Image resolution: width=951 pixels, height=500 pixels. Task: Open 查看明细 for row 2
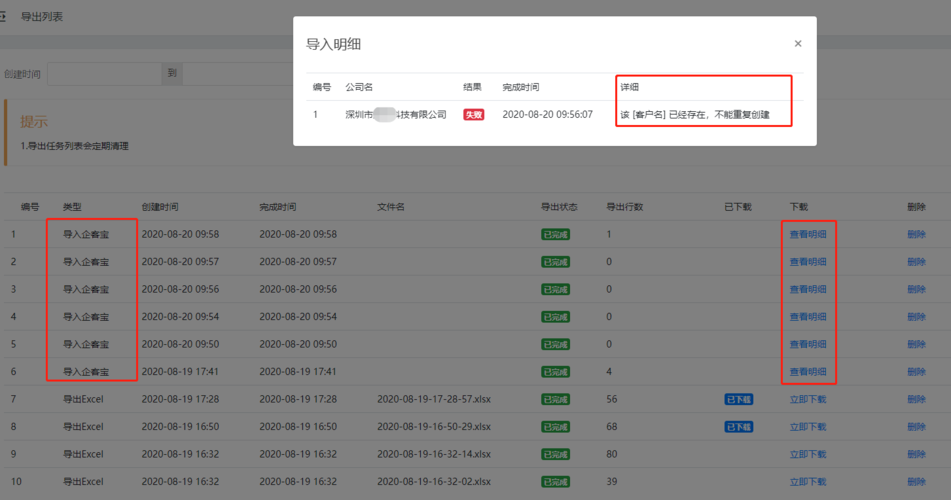(808, 262)
